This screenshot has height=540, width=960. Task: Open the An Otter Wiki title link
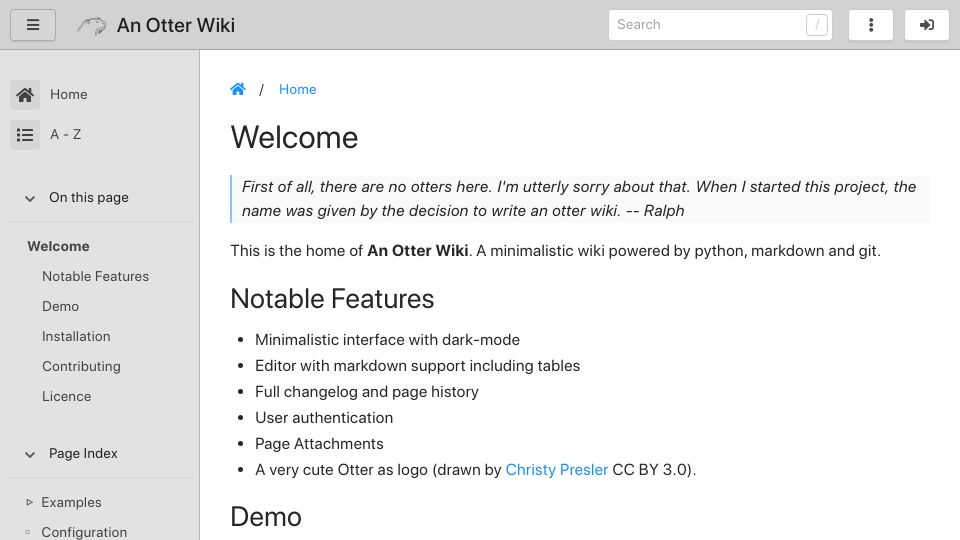pyautogui.click(x=176, y=26)
